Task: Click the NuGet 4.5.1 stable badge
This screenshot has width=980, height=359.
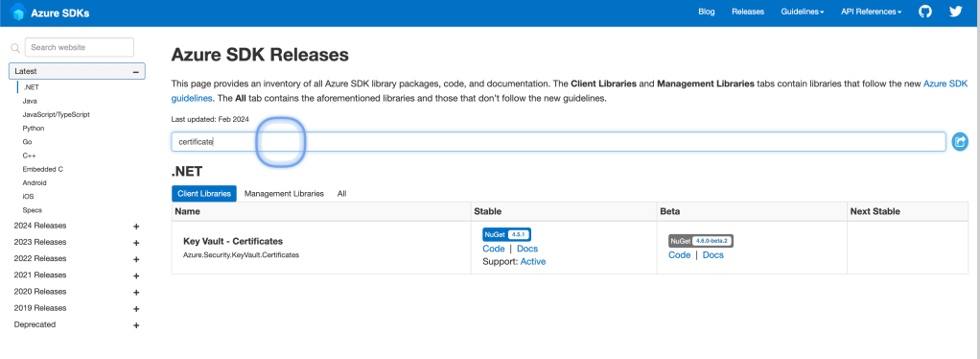Action: pyautogui.click(x=507, y=234)
